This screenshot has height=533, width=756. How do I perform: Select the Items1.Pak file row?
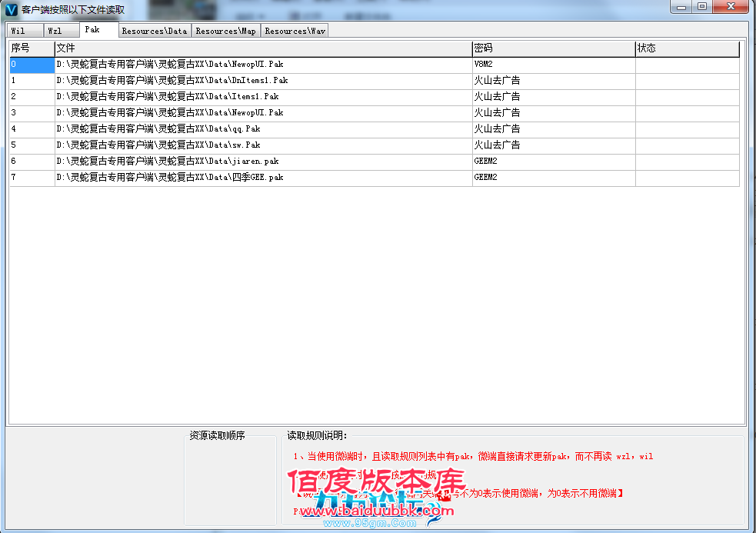pyautogui.click(x=231, y=96)
